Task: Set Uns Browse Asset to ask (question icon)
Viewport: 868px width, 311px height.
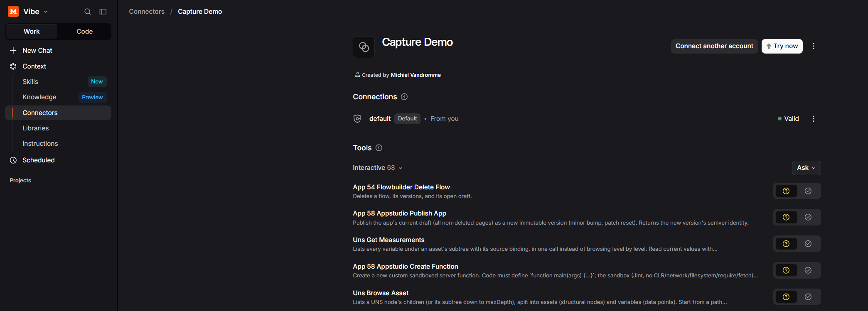Action: click(786, 297)
